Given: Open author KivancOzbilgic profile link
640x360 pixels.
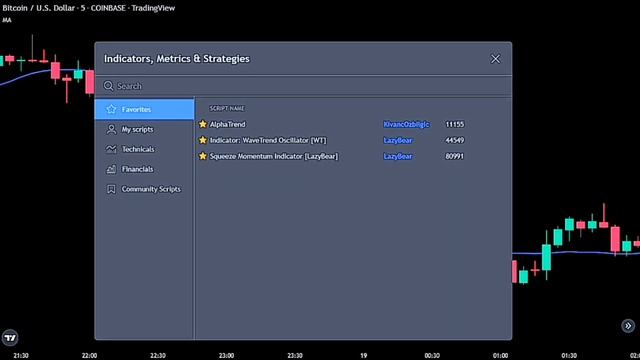Looking at the screenshot, I should click(406, 124).
